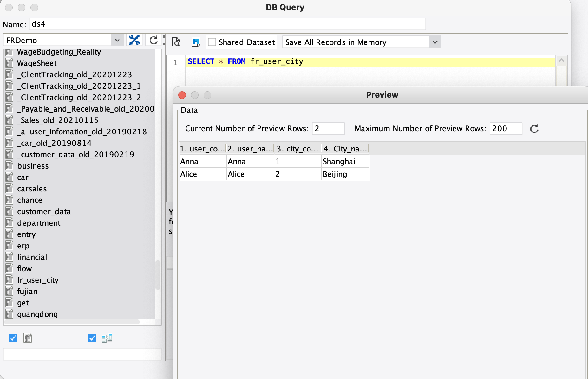The width and height of the screenshot is (588, 379).
Task: Click the database connection tools icon
Action: [134, 40]
